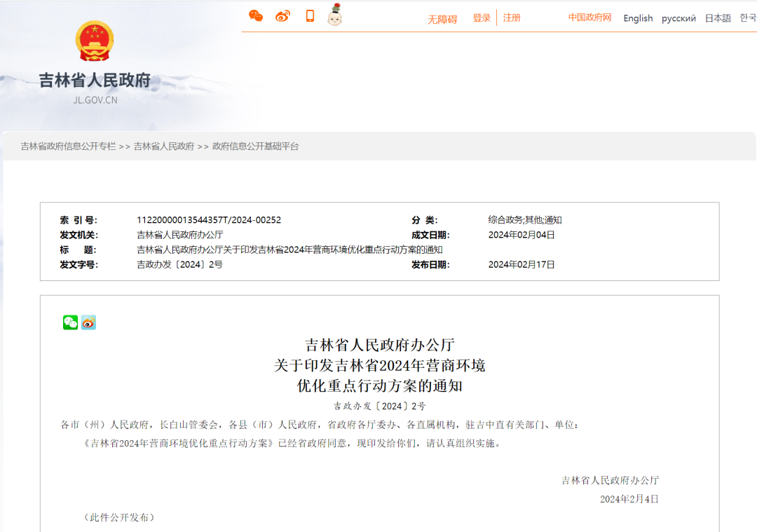This screenshot has height=532, width=757.
Task: Click addressee line starting 各市(州)人民政府
Action: 319,425
